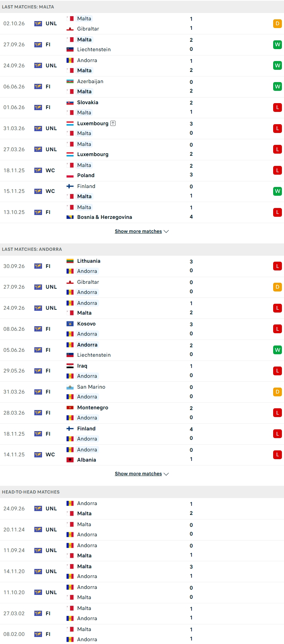Click the Kosovo flag icon

click(70, 324)
